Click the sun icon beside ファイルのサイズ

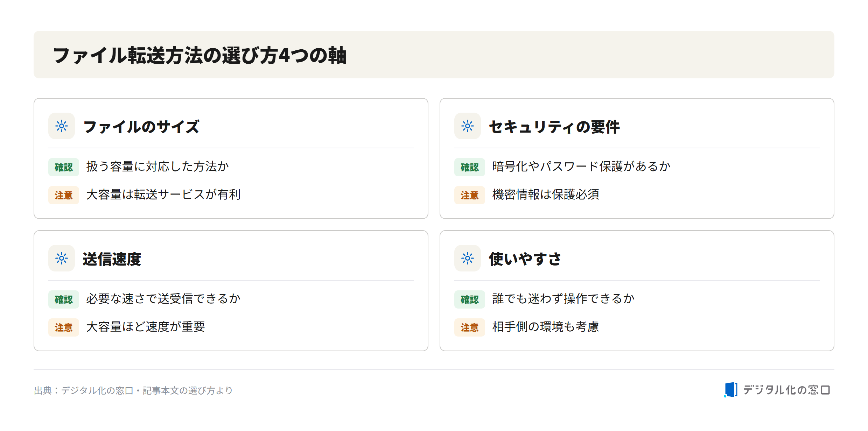click(62, 126)
